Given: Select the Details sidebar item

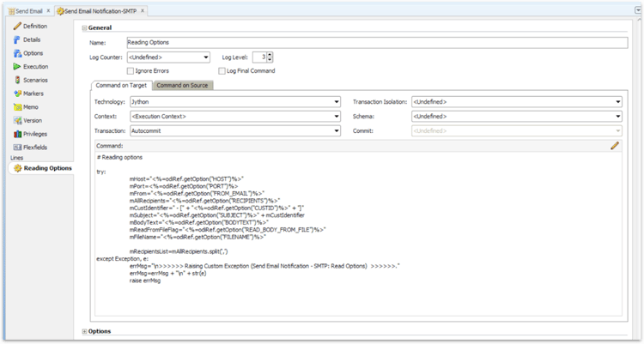Looking at the screenshot, I should pyautogui.click(x=31, y=39).
